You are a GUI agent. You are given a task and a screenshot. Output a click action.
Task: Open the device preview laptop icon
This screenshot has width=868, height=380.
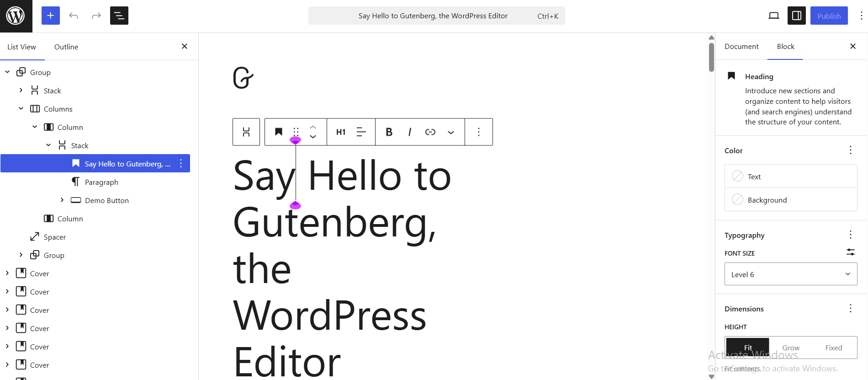[773, 16]
